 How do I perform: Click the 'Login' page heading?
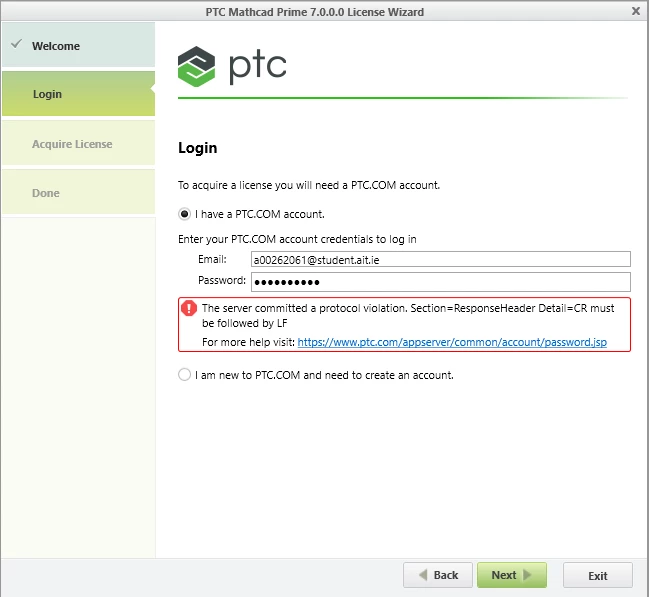pos(197,148)
